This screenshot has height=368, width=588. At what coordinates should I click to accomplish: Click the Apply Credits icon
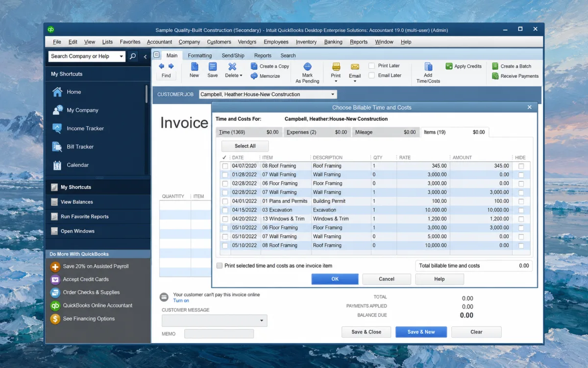point(449,66)
